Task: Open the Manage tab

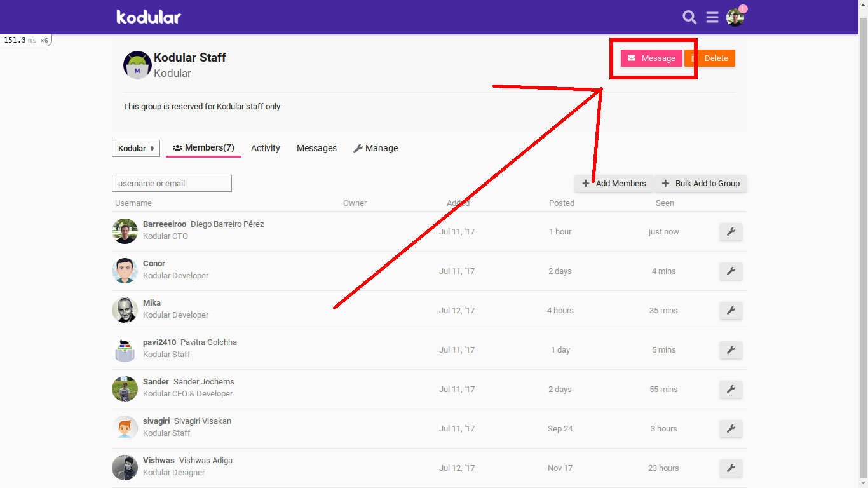Action: click(376, 148)
